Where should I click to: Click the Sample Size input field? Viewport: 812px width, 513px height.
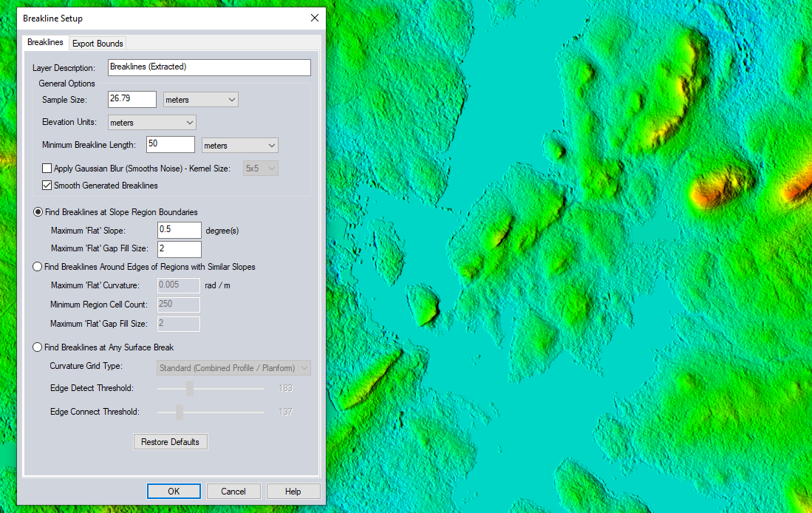coord(132,99)
